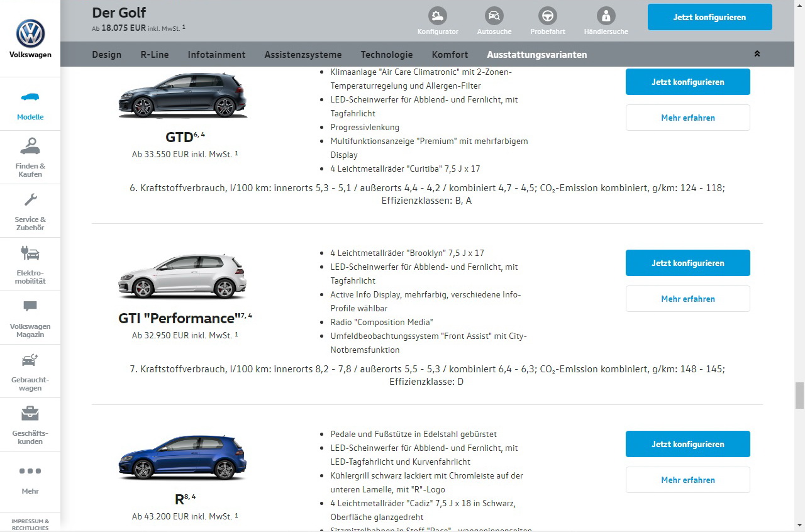The image size is (805, 532).
Task: Open Modelle car icon in sidebar
Action: point(30,97)
